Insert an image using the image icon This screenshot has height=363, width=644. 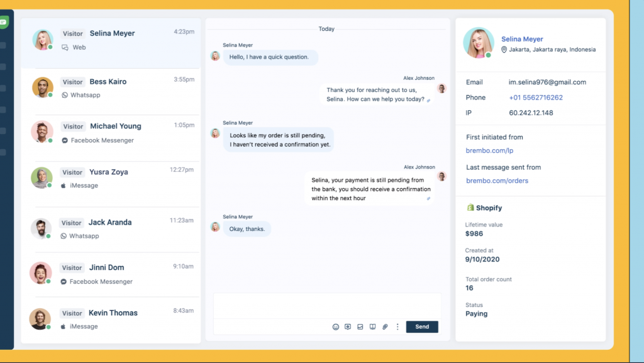(x=360, y=327)
